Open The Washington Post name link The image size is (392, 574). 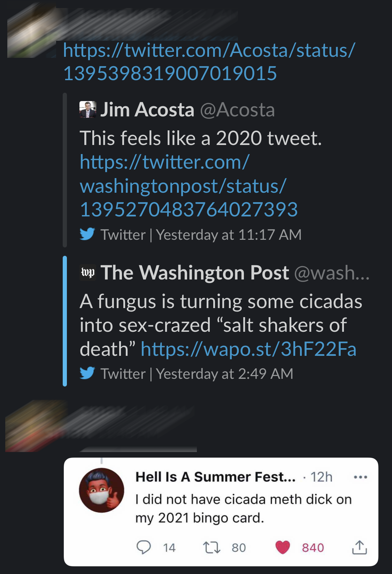[x=195, y=273]
